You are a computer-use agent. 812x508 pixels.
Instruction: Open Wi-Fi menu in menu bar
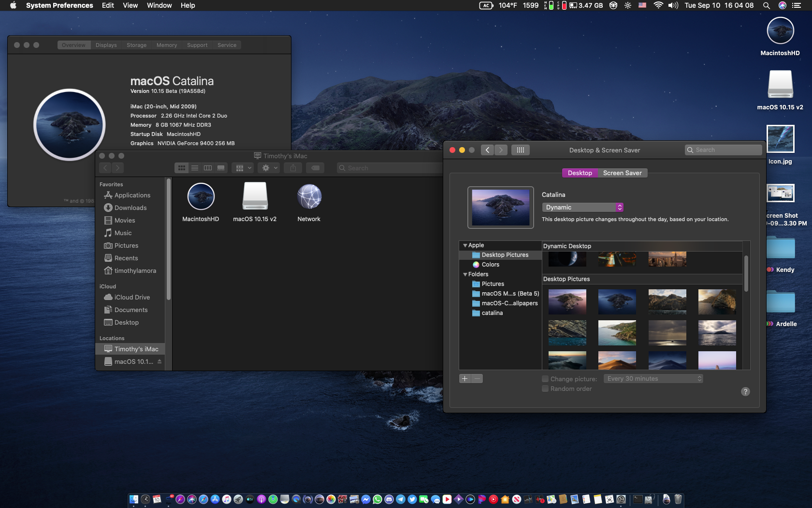click(658, 5)
